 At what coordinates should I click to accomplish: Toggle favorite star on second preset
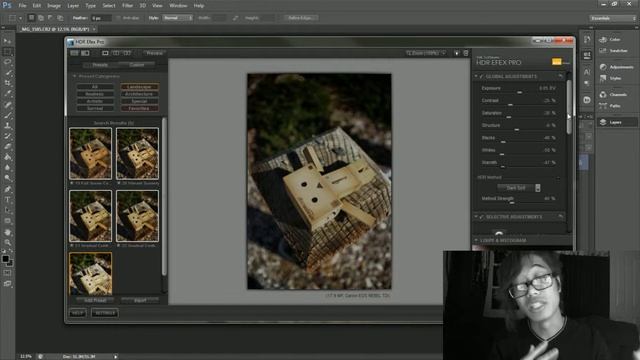tap(119, 183)
